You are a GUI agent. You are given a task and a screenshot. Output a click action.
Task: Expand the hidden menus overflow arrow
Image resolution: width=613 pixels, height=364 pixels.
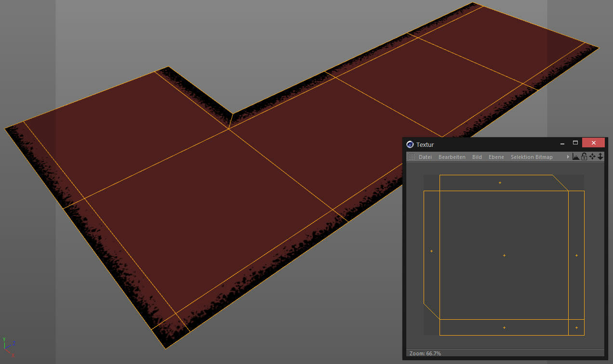pyautogui.click(x=568, y=157)
